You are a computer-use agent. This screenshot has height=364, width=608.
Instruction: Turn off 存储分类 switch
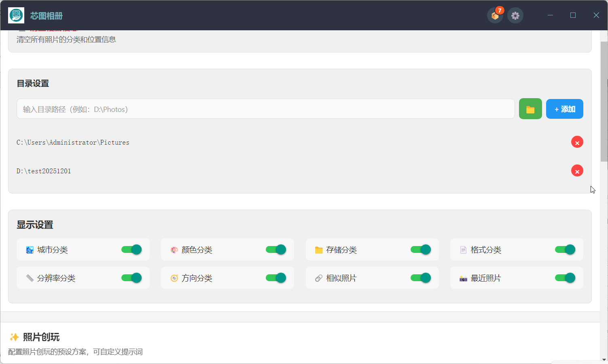click(421, 250)
